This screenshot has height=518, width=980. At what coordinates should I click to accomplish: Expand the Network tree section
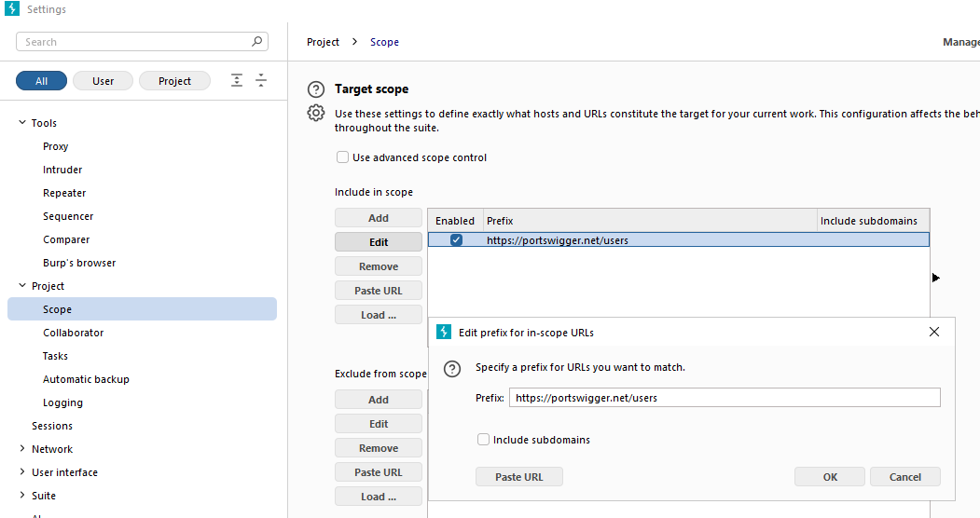click(x=22, y=448)
